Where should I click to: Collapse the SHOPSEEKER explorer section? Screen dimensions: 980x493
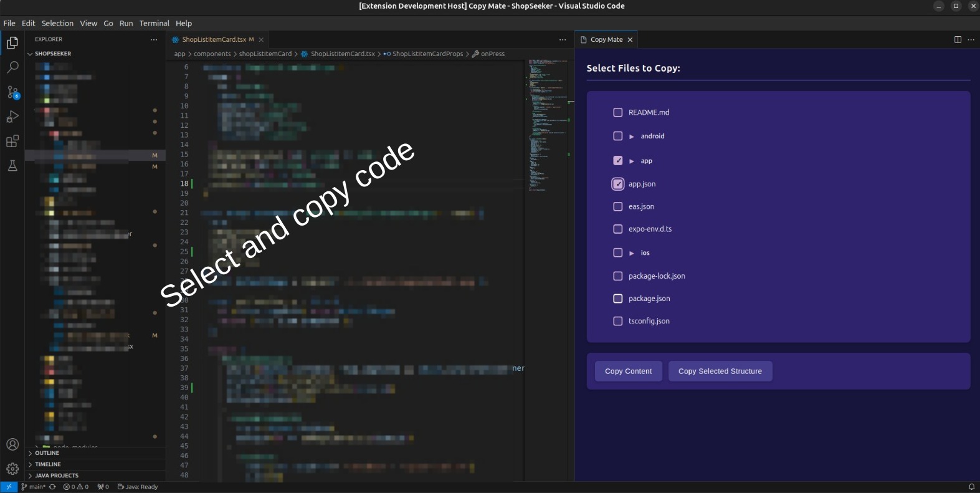95,54
